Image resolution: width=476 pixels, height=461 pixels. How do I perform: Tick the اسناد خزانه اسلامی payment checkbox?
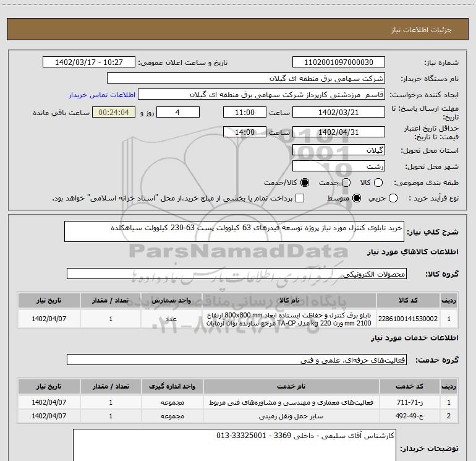300,198
